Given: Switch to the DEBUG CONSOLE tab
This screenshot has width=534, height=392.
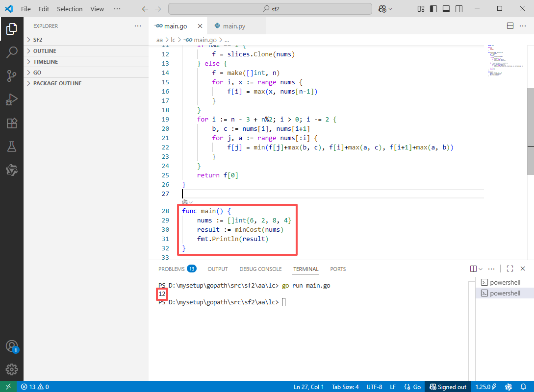Looking at the screenshot, I should pos(260,269).
